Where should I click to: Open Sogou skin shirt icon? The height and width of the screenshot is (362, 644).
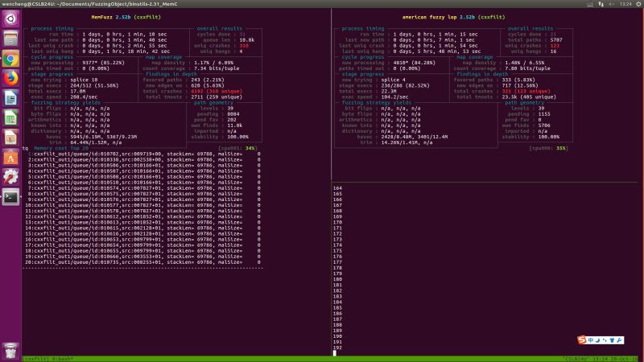click(612, 340)
